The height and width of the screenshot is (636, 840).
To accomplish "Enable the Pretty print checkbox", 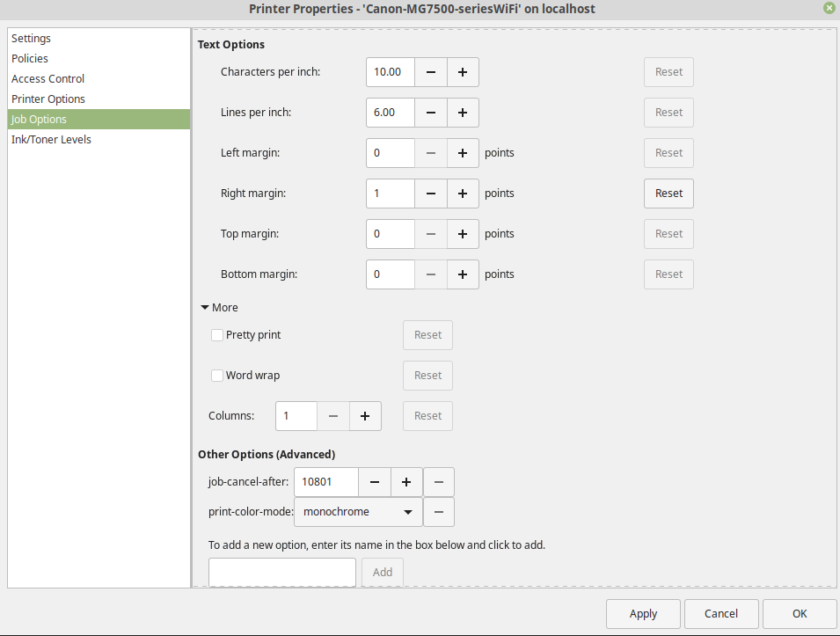I will [x=217, y=335].
